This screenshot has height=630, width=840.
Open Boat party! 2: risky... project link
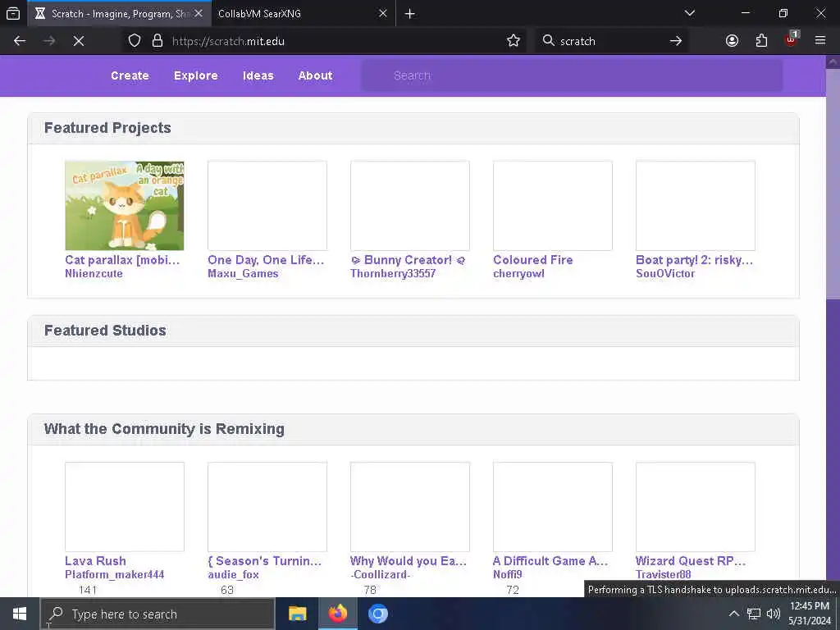[694, 260]
